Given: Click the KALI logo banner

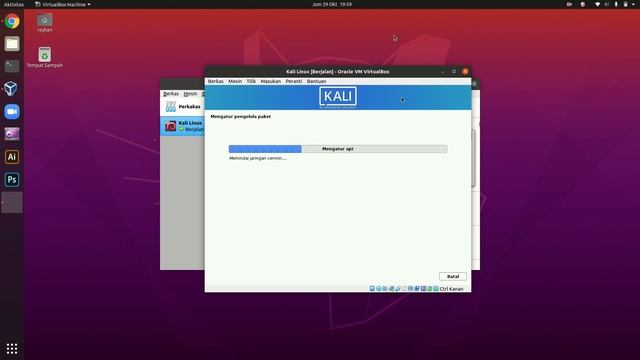Looking at the screenshot, I should [338, 97].
